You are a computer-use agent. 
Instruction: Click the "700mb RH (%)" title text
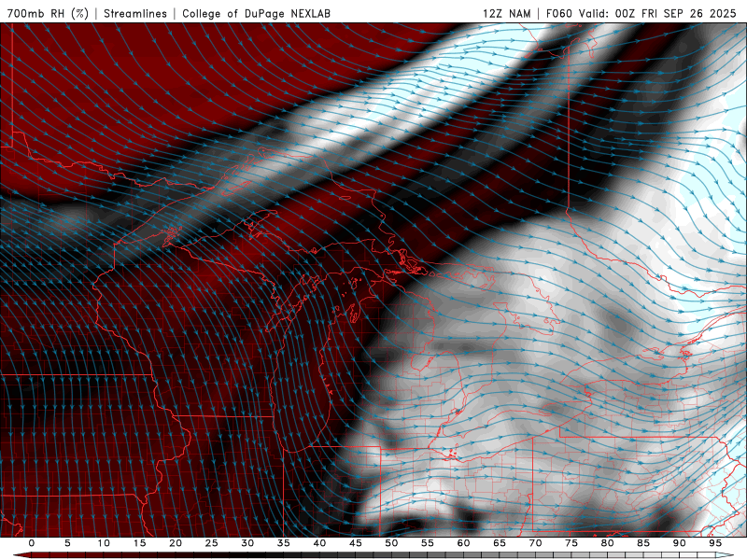(x=49, y=13)
